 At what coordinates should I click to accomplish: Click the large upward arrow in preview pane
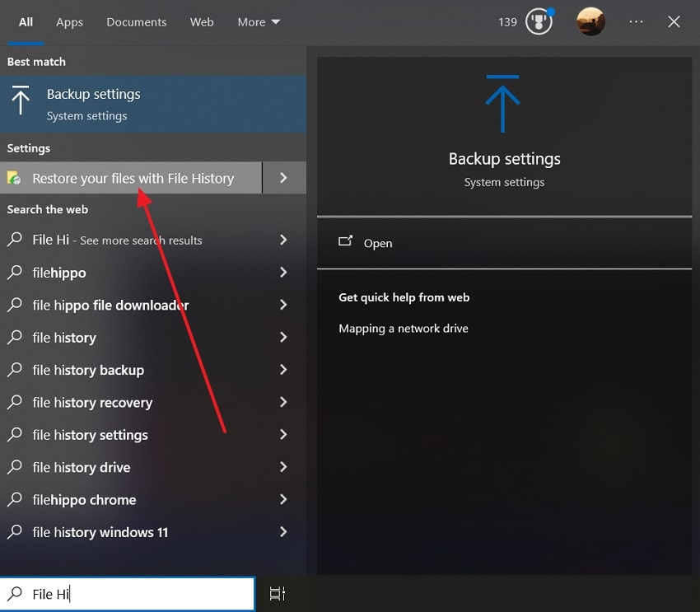tap(503, 103)
